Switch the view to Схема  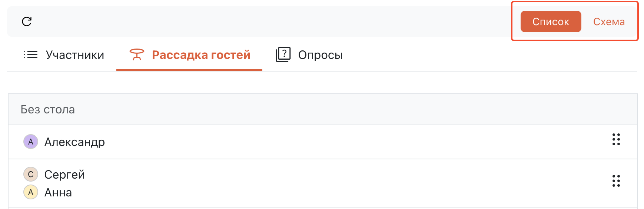[x=609, y=21]
